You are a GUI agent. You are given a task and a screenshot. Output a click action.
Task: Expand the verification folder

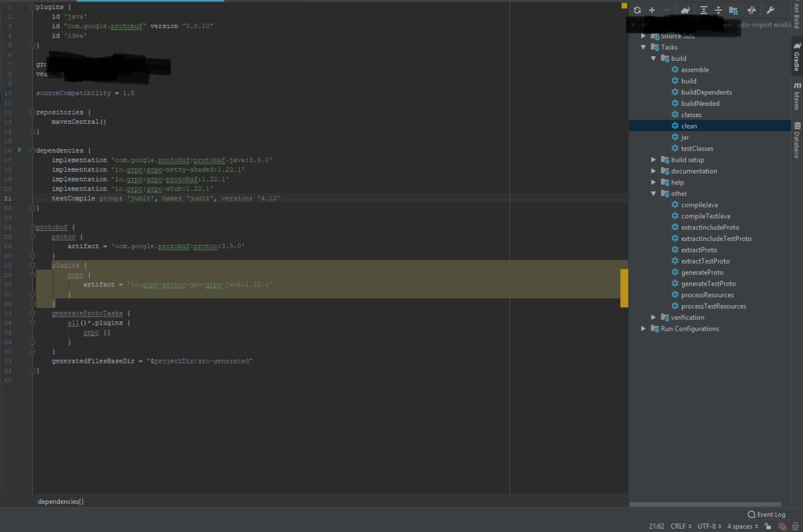tap(654, 317)
